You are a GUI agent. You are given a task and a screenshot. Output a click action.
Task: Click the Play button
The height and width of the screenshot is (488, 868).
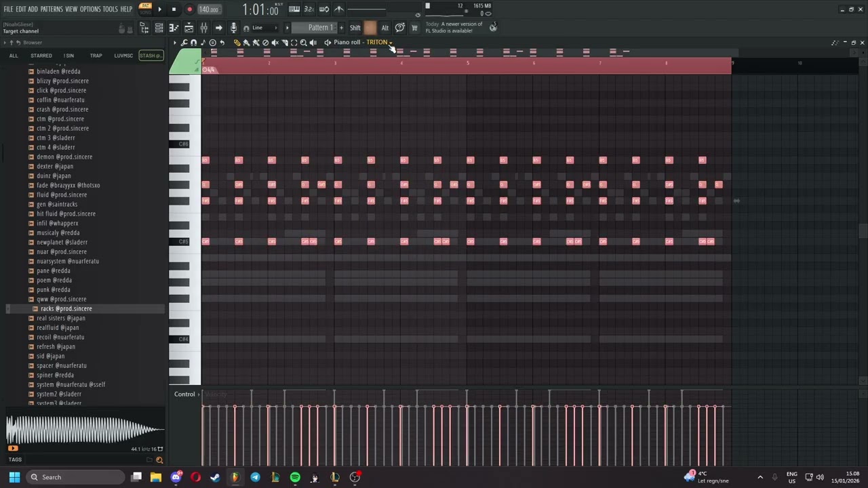tap(159, 9)
